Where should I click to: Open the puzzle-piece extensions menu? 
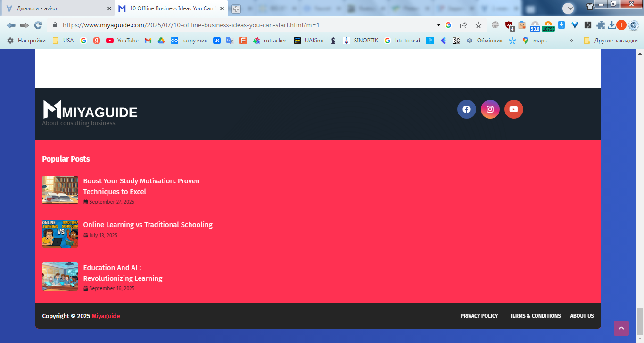601,25
